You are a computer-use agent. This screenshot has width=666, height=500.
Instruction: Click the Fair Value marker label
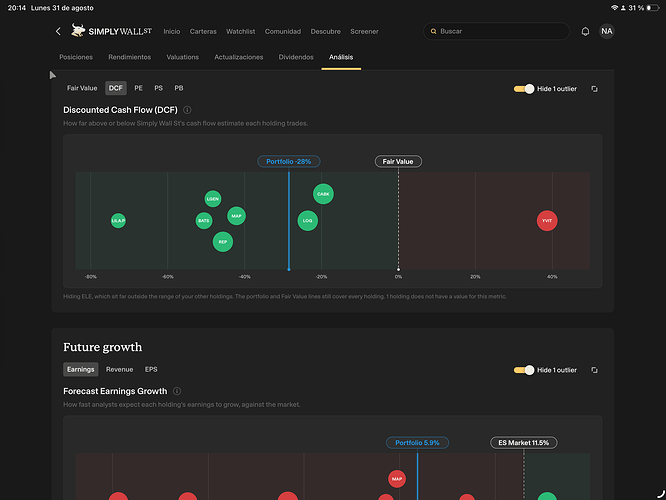[398, 161]
